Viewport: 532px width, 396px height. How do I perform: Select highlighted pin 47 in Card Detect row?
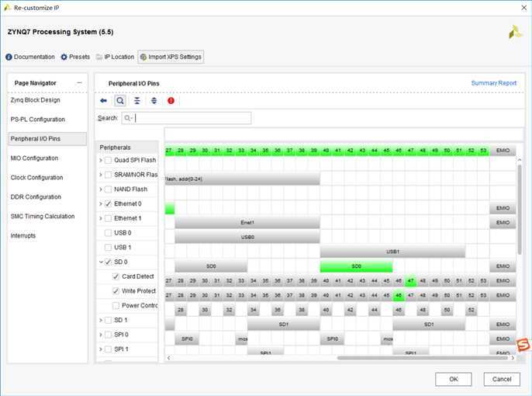(410, 281)
